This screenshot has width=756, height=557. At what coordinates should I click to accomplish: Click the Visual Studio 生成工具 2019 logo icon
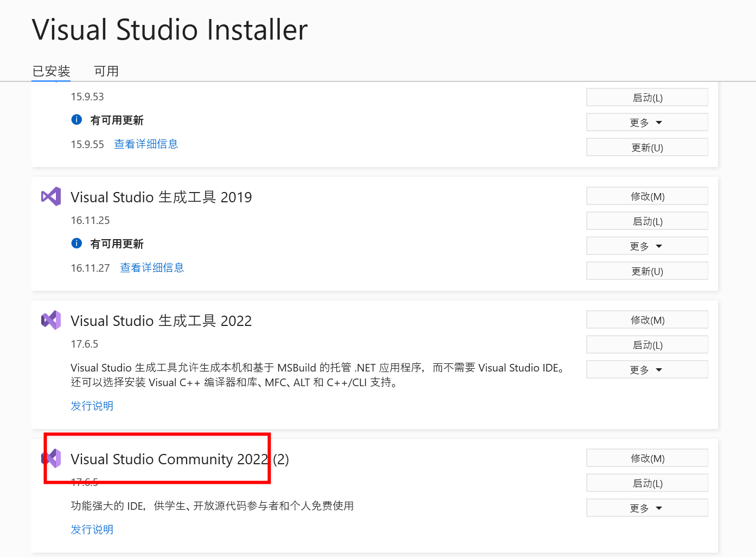point(51,196)
